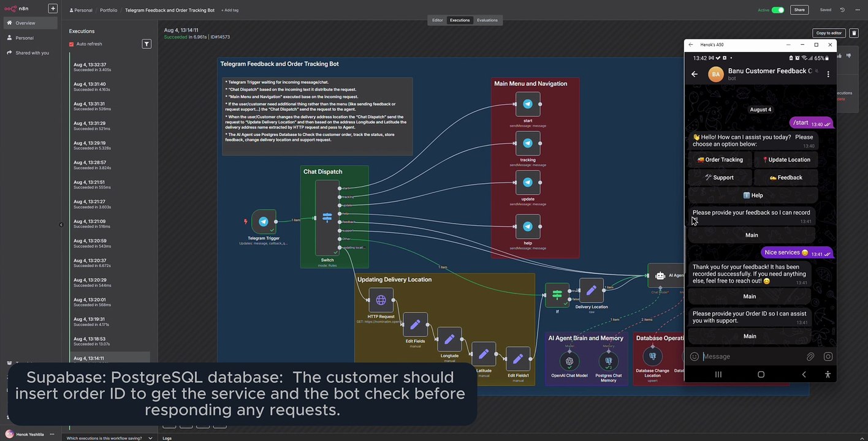Click the trash delete execution icon

pyautogui.click(x=854, y=33)
